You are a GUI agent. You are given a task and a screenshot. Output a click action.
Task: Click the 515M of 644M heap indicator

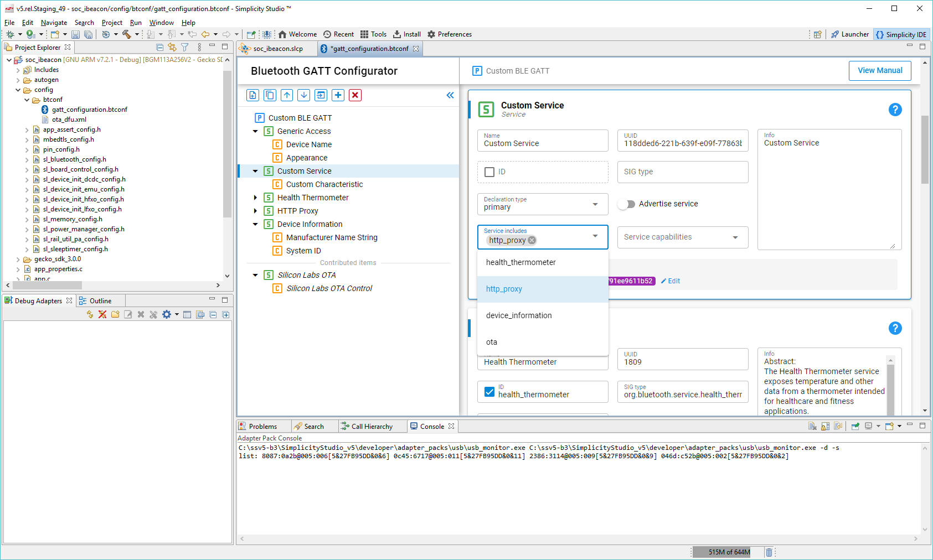tap(729, 552)
